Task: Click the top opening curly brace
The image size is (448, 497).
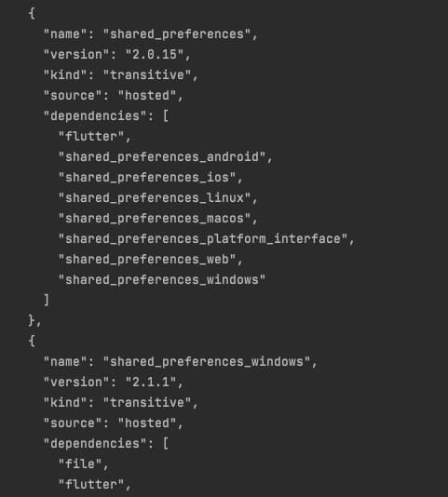Action: 32,14
